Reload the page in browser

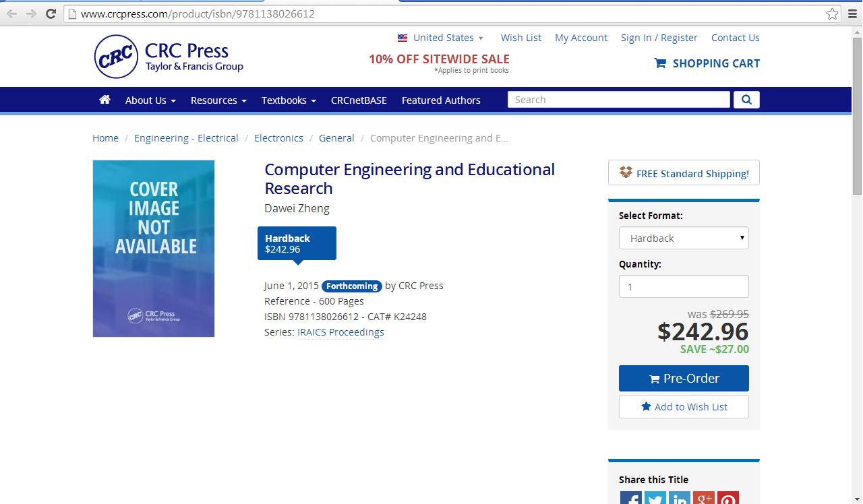point(51,13)
